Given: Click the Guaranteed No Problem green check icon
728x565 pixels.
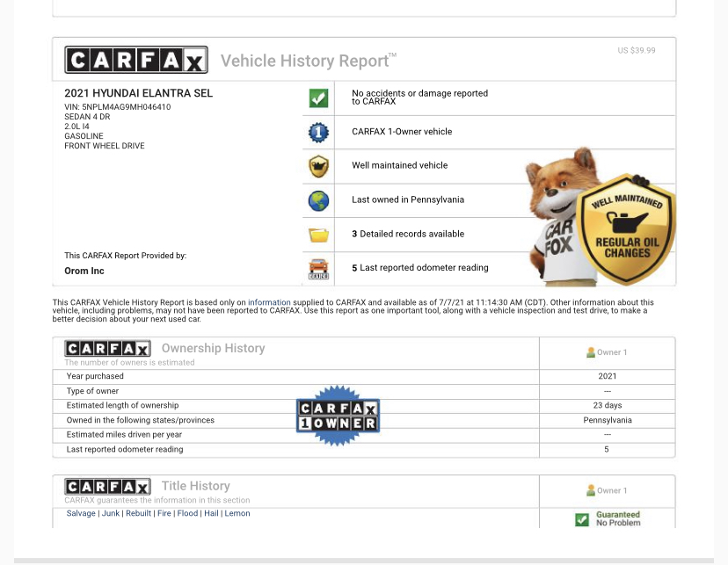Looking at the screenshot, I should (x=582, y=519).
